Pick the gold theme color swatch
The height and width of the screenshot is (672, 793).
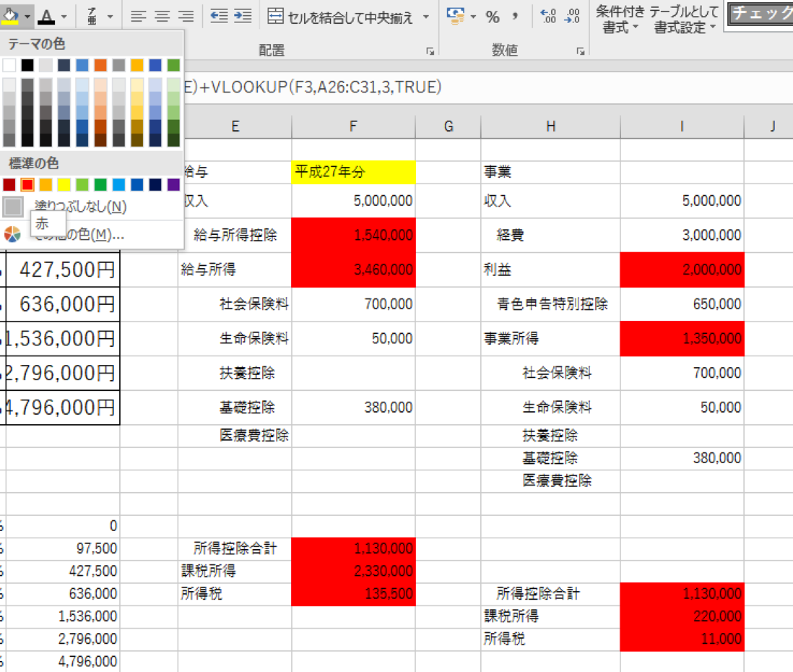coord(136,65)
